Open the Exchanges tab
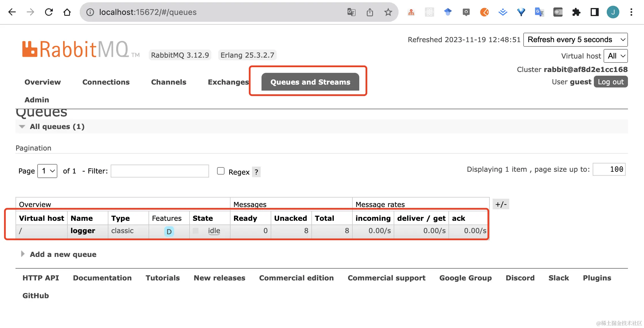 tap(228, 82)
